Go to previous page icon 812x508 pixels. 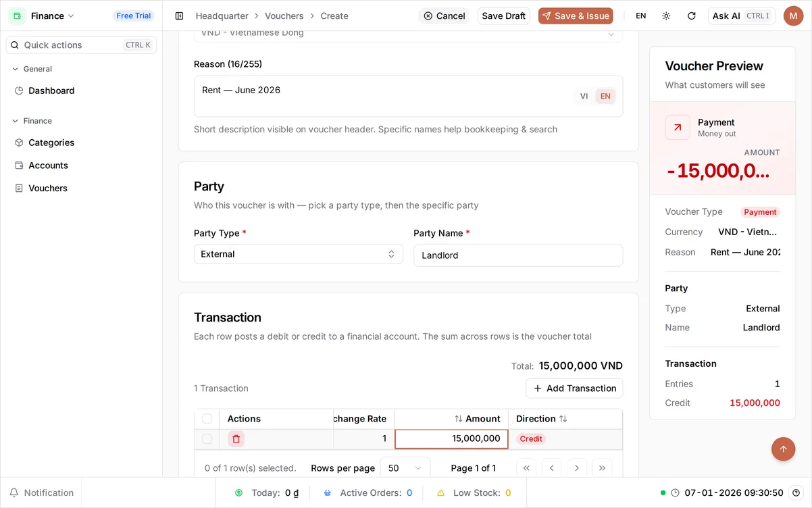coord(552,468)
